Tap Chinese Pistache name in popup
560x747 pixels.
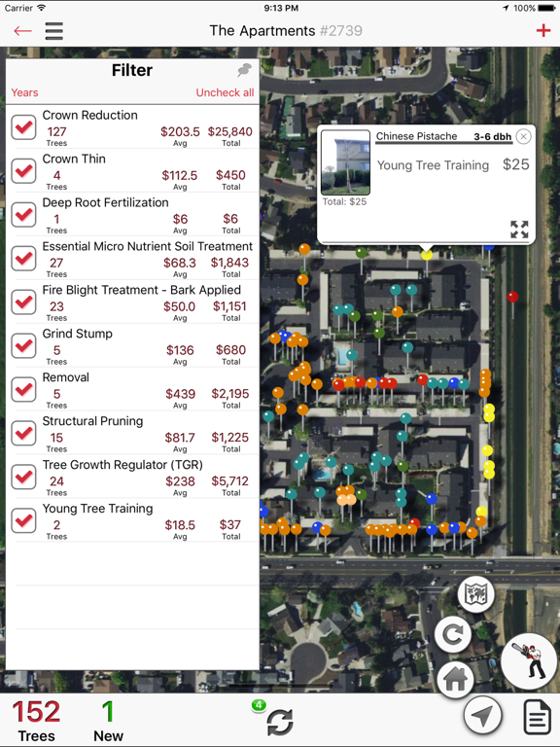(417, 136)
